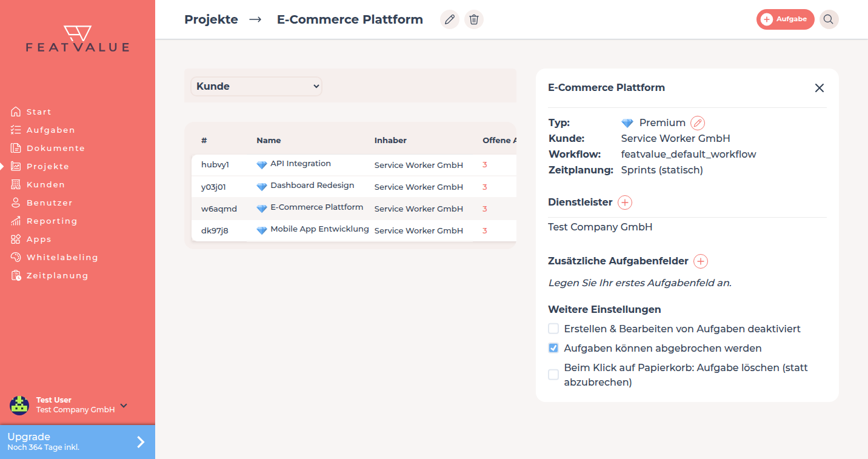This screenshot has width=868, height=459.
Task: Create a new task via Aufgabe button
Action: pos(785,19)
